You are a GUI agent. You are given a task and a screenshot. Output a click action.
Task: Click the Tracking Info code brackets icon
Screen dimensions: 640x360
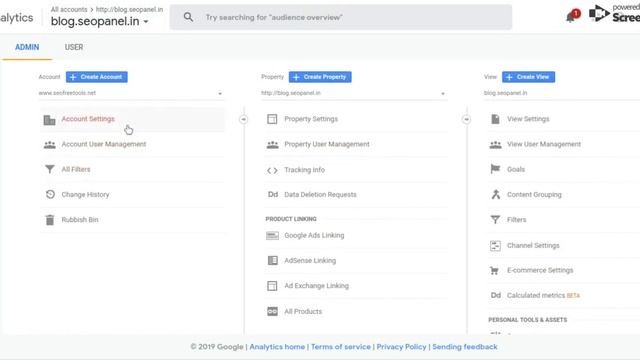click(272, 170)
